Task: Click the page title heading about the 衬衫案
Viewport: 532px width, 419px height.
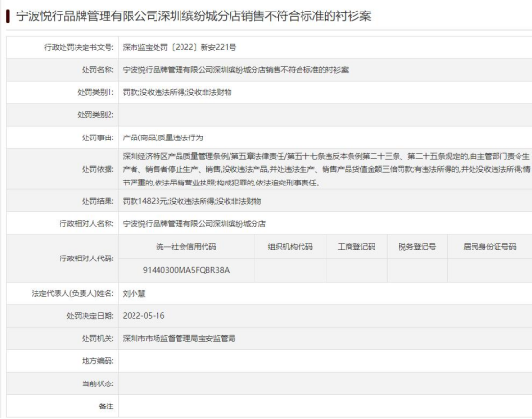Action: pyautogui.click(x=194, y=16)
